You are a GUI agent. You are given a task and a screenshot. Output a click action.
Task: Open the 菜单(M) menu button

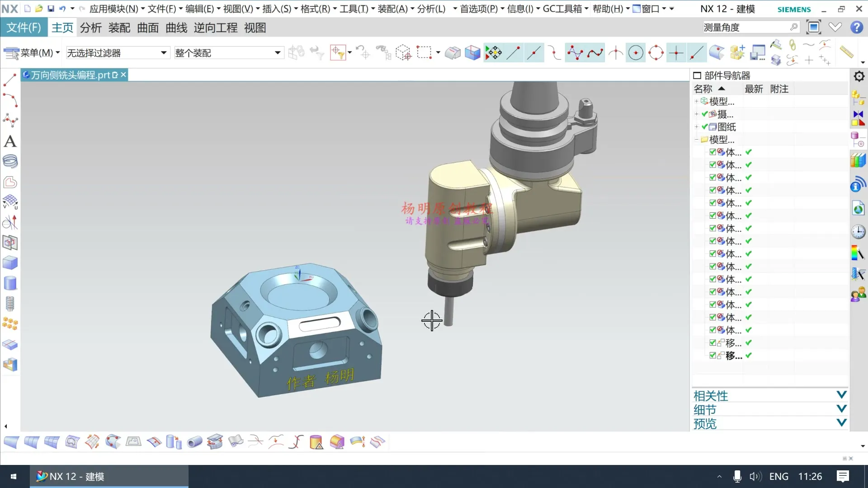(32, 53)
